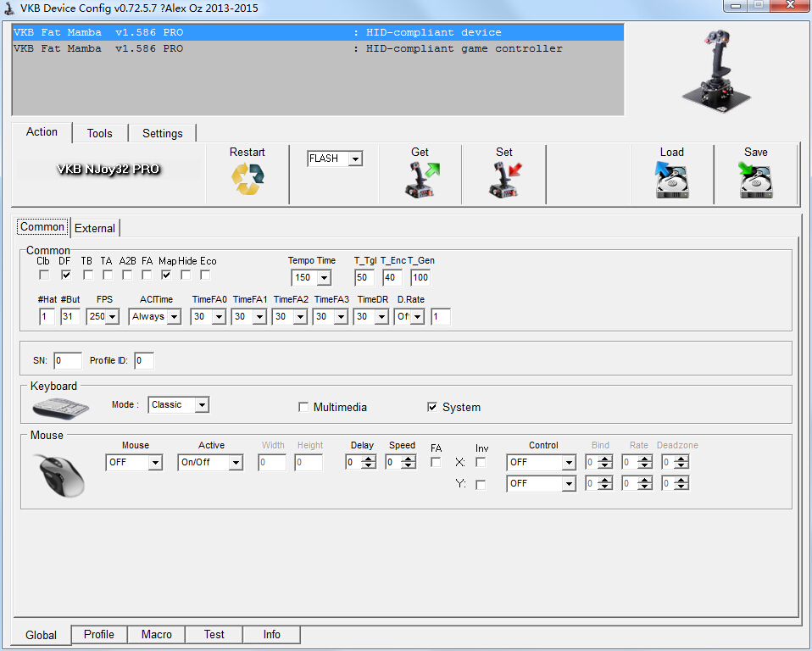Switch to the Settings tab

pyautogui.click(x=163, y=134)
